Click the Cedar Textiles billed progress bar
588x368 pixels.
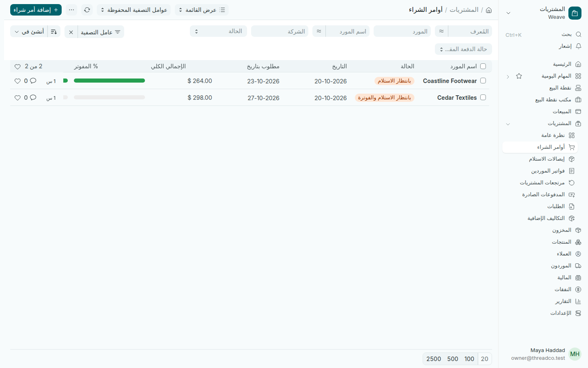[x=109, y=97]
